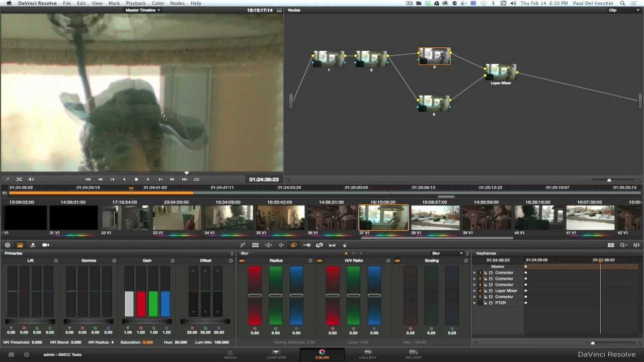Image resolution: width=644 pixels, height=362 pixels.
Task: Select node 3 in node graph
Action: coord(435,56)
